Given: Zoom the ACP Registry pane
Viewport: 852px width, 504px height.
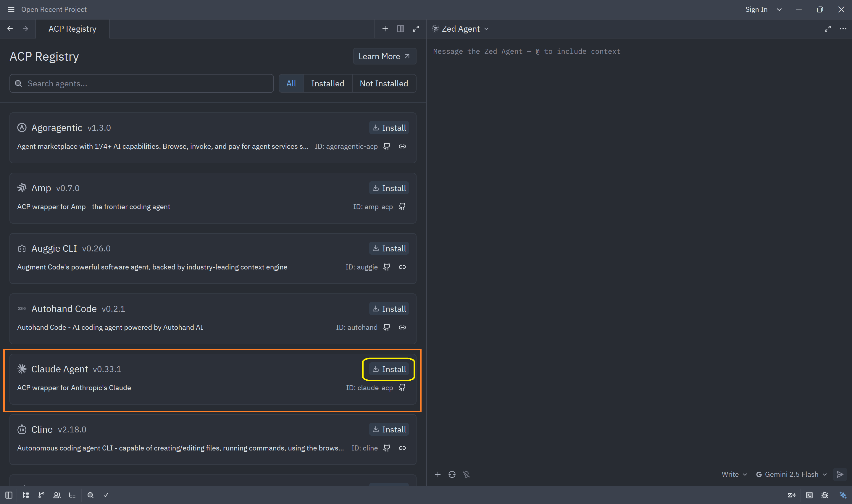Looking at the screenshot, I should pos(416,29).
